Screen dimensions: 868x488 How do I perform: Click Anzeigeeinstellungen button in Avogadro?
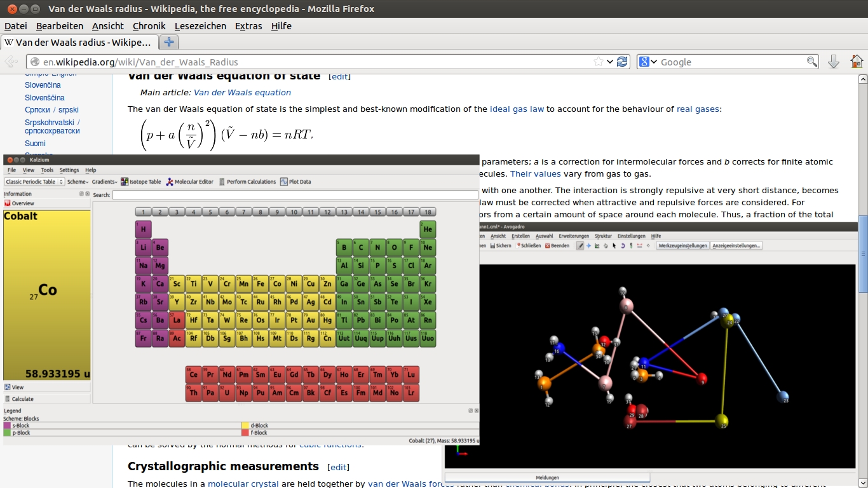[x=736, y=246]
